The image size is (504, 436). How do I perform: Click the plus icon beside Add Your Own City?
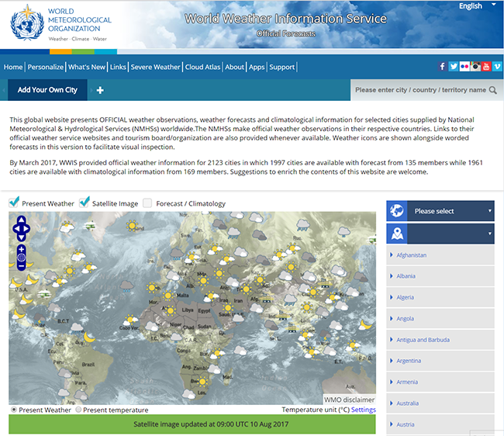(x=100, y=90)
